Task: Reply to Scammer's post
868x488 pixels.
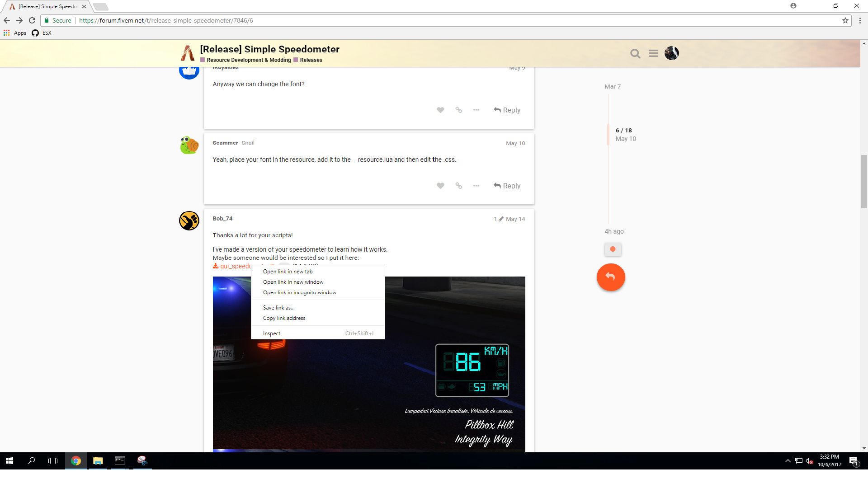Action: coord(507,186)
